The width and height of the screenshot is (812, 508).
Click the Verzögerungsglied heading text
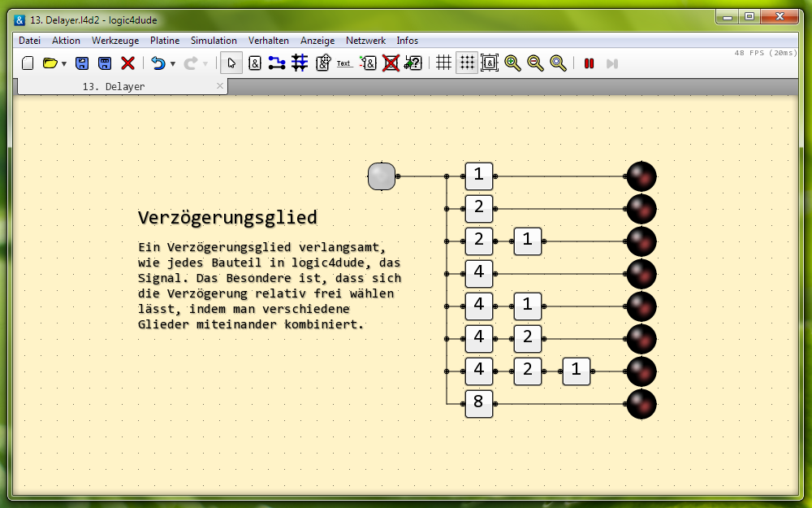(x=227, y=218)
